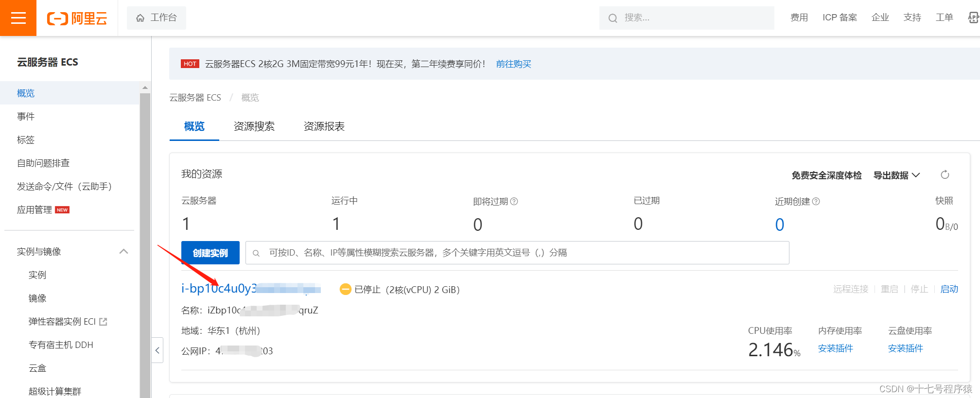The width and height of the screenshot is (980, 398).
Task: Click 免费安全深度体检
Action: click(x=826, y=175)
